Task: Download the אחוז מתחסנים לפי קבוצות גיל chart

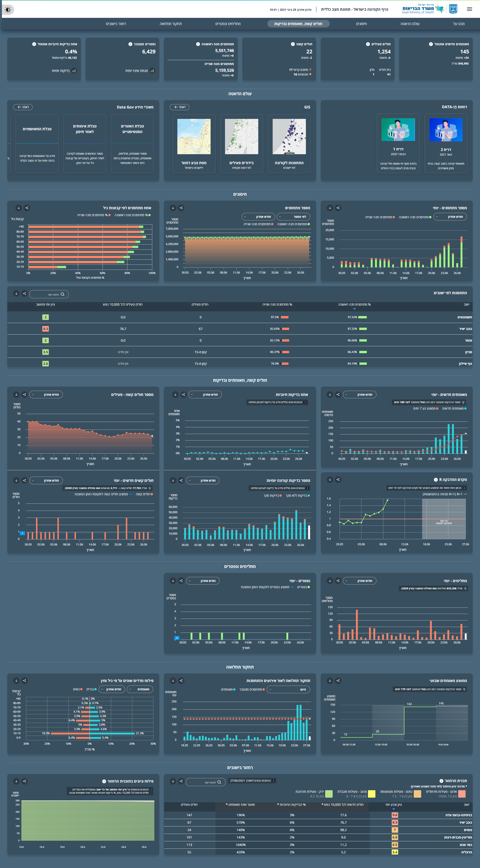Action: click(19, 208)
